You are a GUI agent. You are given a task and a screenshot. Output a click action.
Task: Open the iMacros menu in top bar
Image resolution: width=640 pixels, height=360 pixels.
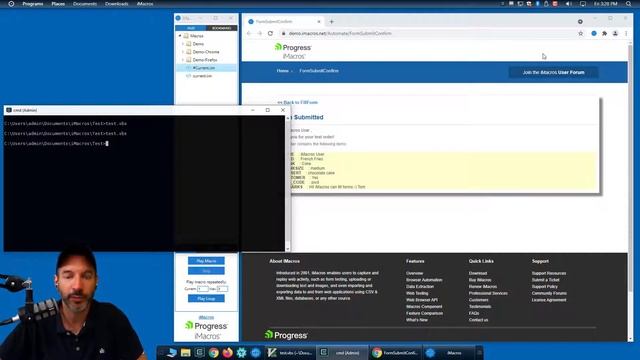pos(145,4)
